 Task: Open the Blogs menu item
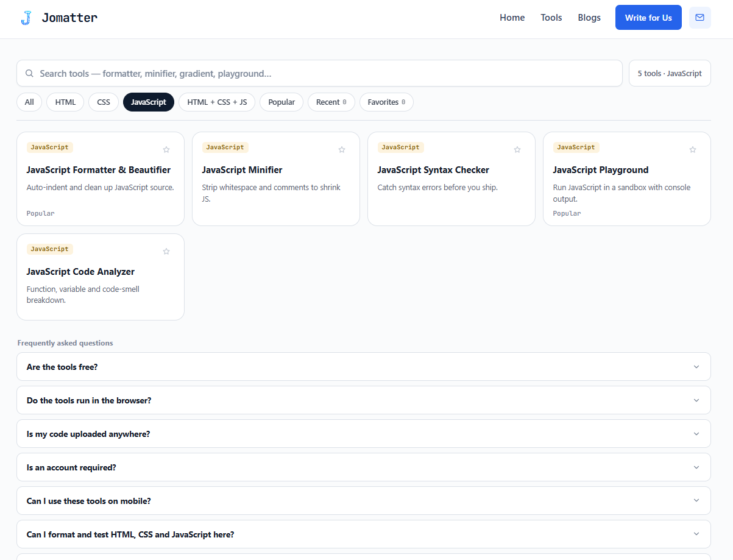(589, 18)
